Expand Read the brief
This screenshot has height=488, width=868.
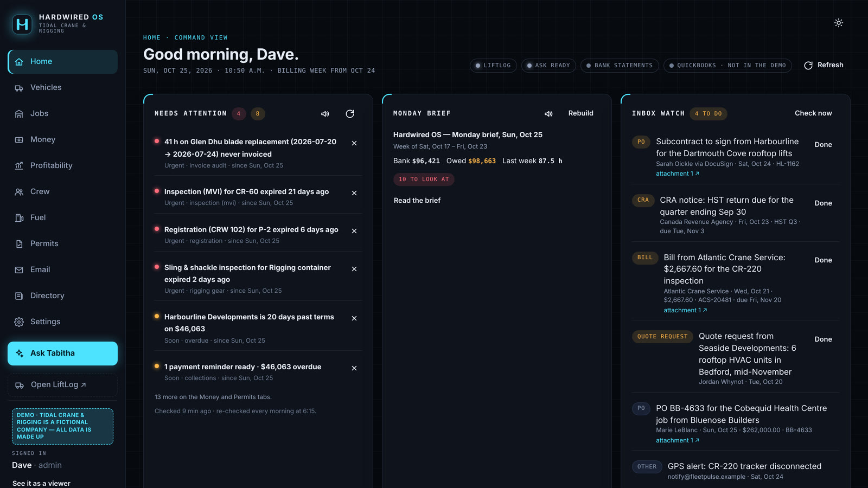click(417, 201)
